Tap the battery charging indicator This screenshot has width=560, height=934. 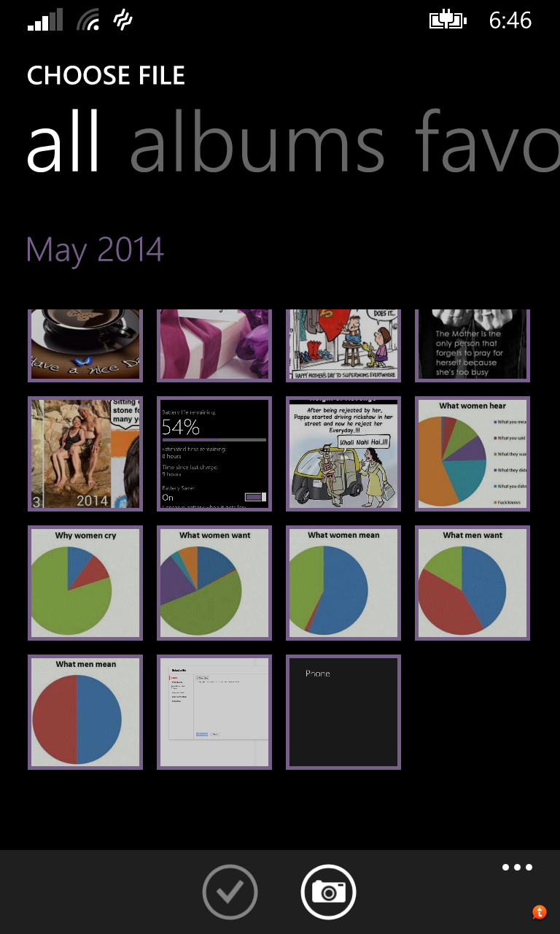[x=448, y=20]
